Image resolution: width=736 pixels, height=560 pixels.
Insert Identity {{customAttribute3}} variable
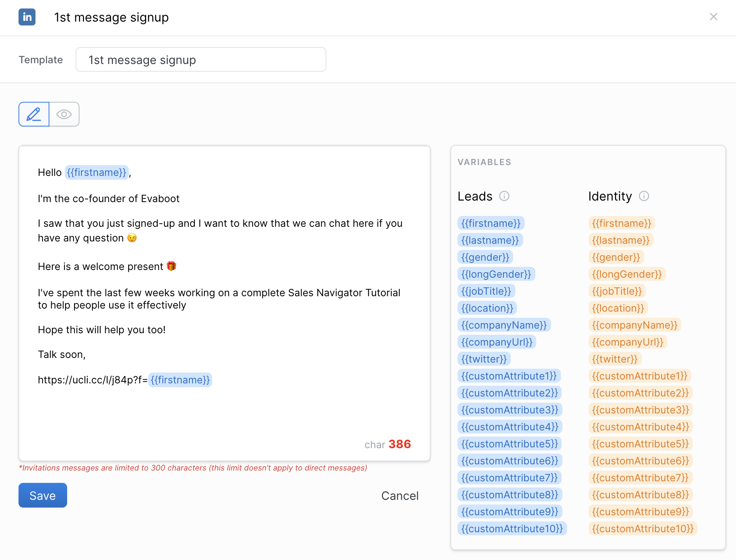[641, 410]
